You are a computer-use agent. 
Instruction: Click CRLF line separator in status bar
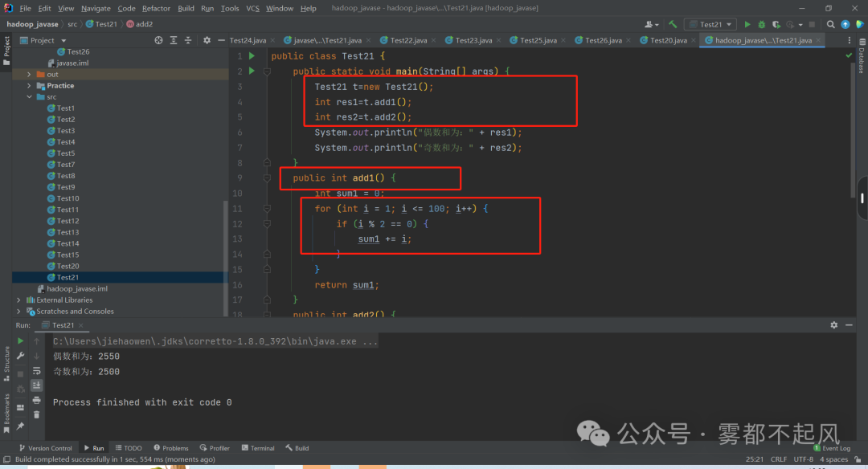[x=778, y=459]
